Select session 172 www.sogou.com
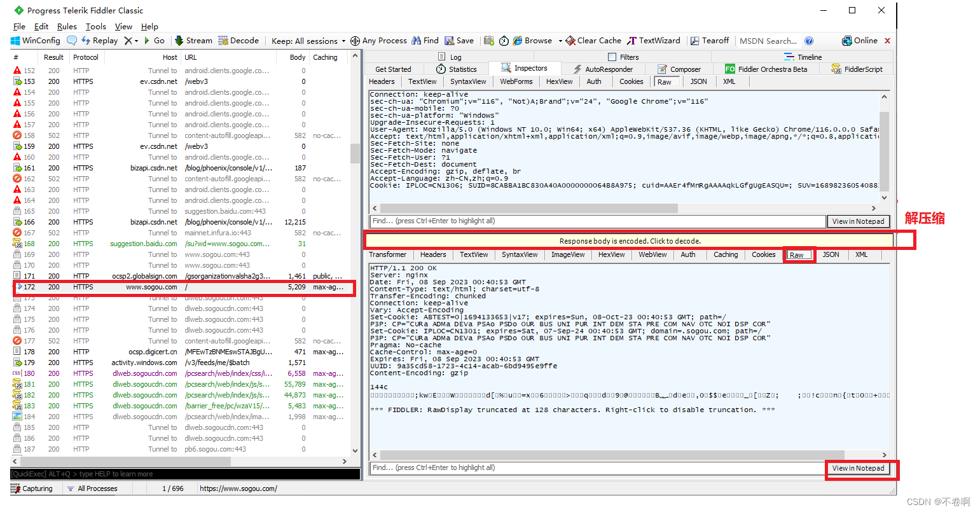The height and width of the screenshot is (512, 980). [x=181, y=287]
